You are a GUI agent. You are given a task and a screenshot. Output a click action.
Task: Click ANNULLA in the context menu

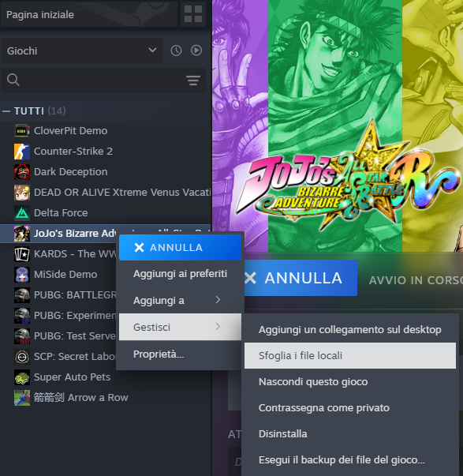point(180,247)
